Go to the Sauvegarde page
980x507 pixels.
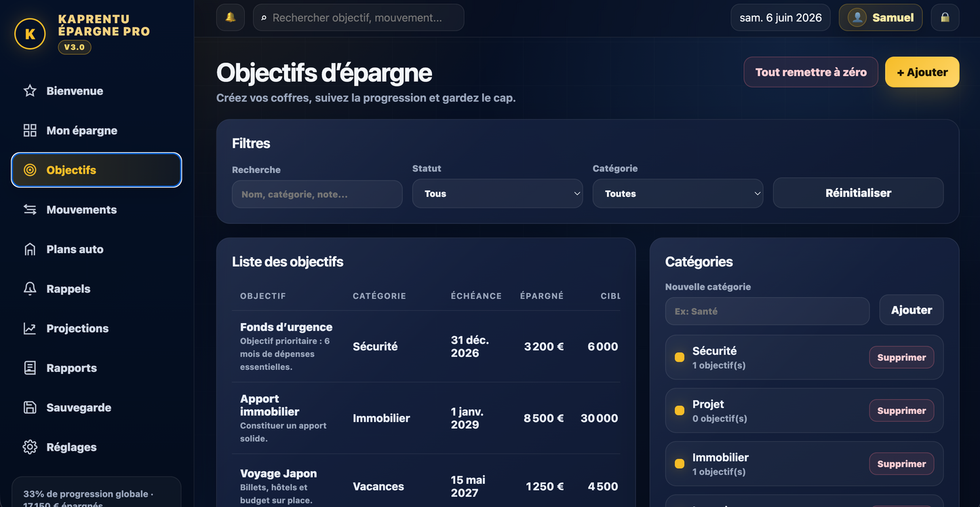click(x=96, y=407)
